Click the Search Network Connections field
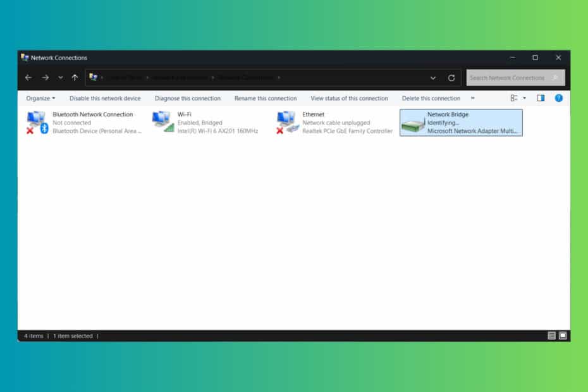588x392 pixels. (x=509, y=78)
